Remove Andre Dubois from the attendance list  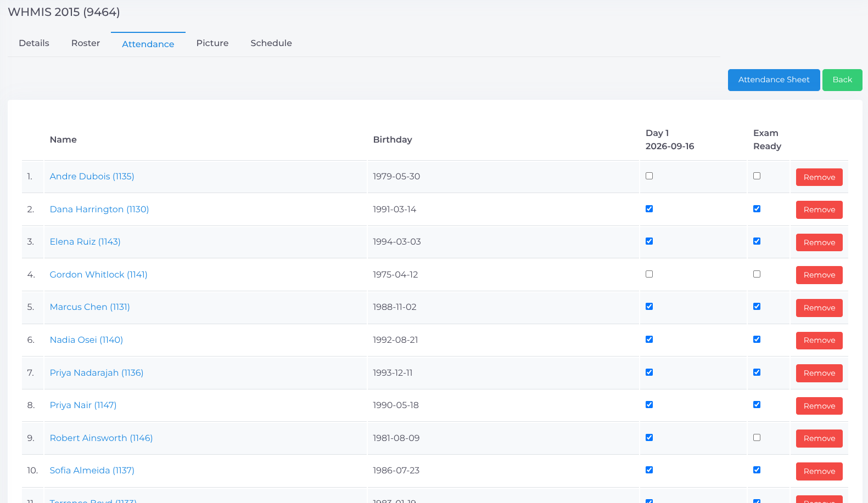click(819, 177)
